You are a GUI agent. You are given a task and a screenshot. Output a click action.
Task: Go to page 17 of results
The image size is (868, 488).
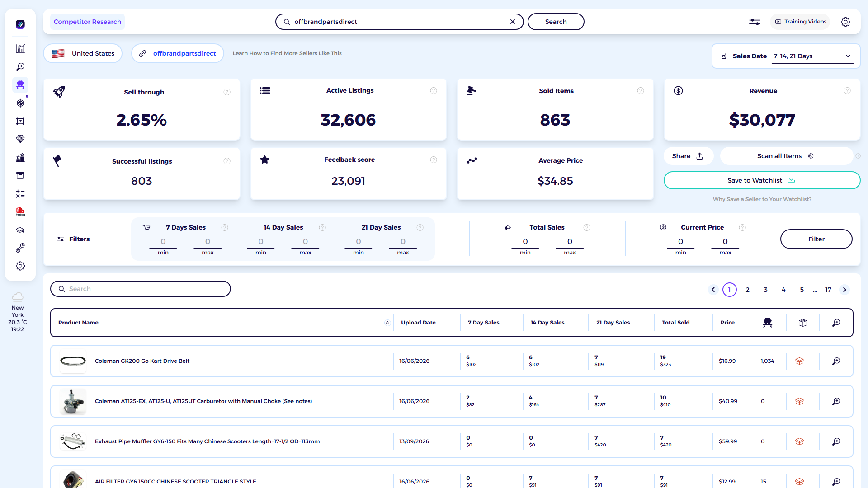click(828, 290)
